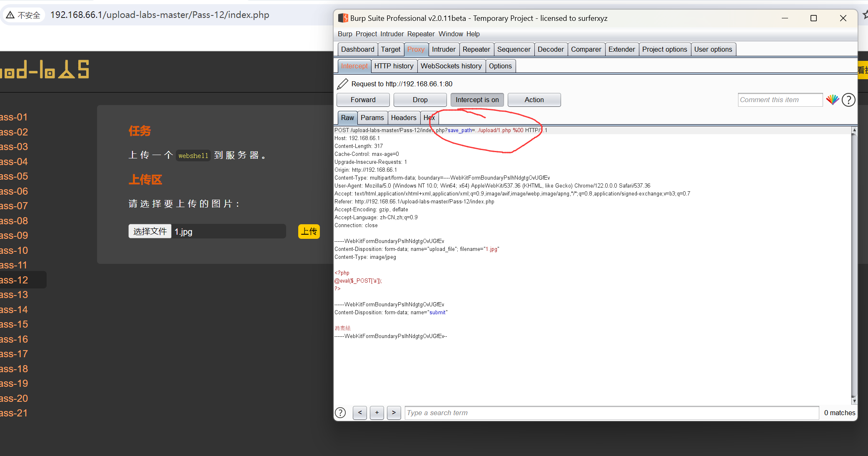Select Pass-12 in the sidebar
Image resolution: width=868 pixels, height=456 pixels.
click(x=14, y=280)
